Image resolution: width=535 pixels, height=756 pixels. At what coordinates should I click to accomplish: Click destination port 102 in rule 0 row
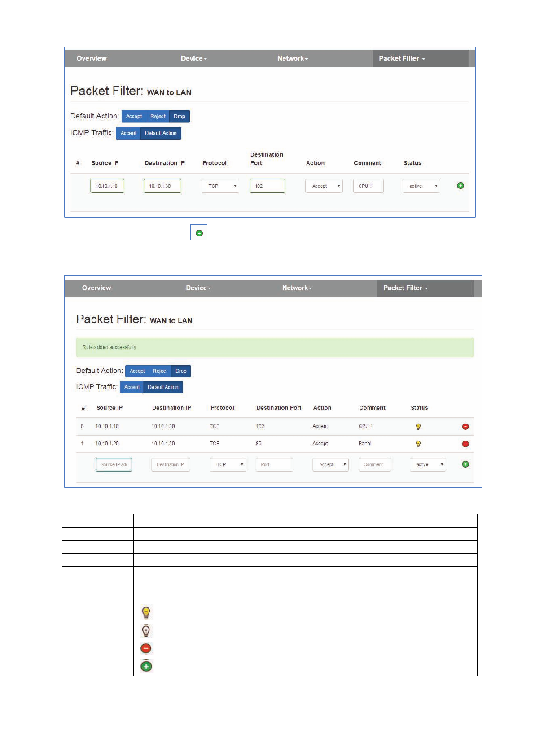click(x=260, y=426)
